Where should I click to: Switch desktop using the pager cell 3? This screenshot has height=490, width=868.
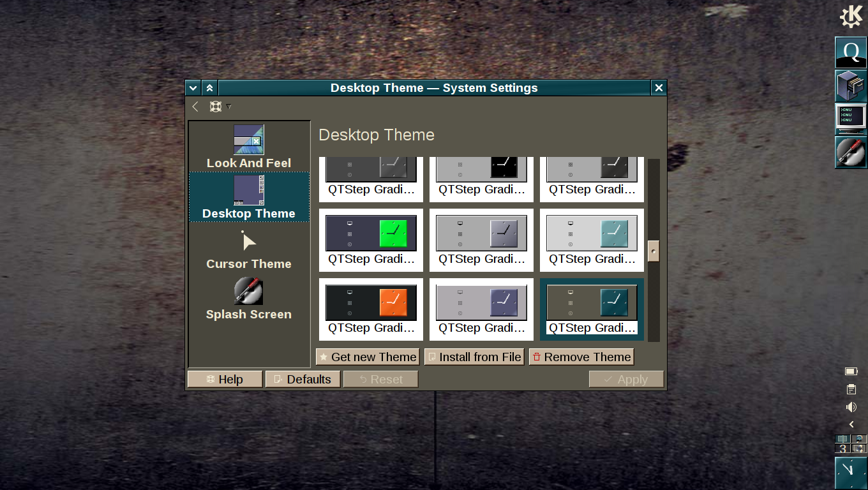843,449
